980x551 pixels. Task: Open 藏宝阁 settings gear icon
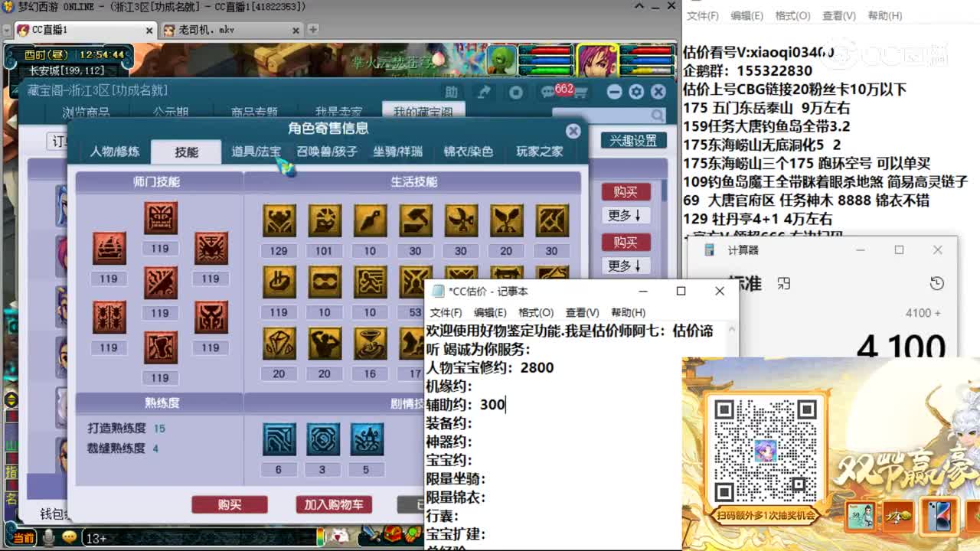636,92
